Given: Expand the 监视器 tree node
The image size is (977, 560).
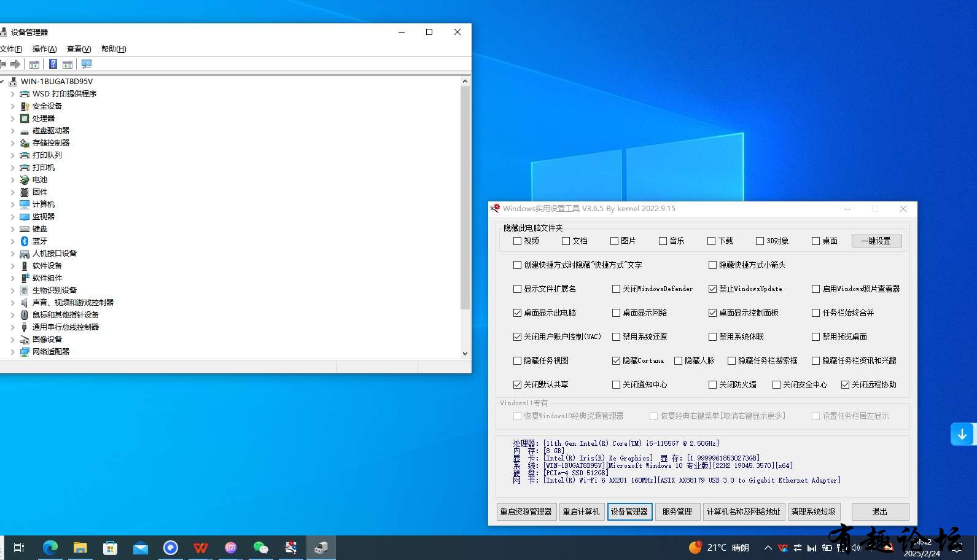Looking at the screenshot, I should 12,216.
